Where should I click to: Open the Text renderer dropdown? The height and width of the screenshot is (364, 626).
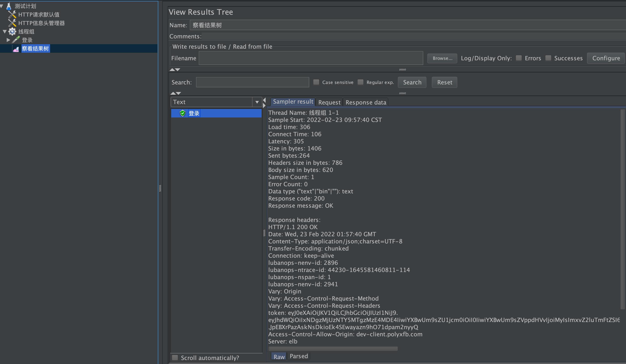point(257,102)
